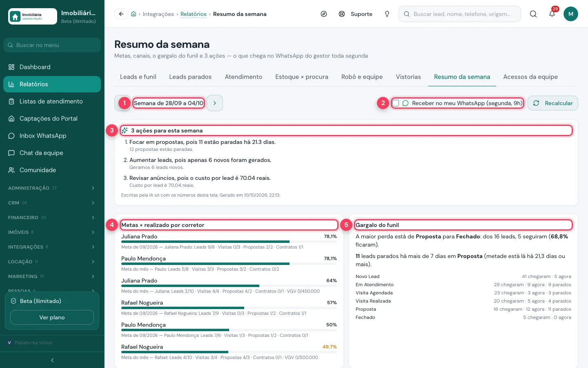This screenshot has height=368, width=588.
Task: Open the Relatórios breadcrumb link
Action: [x=194, y=14]
